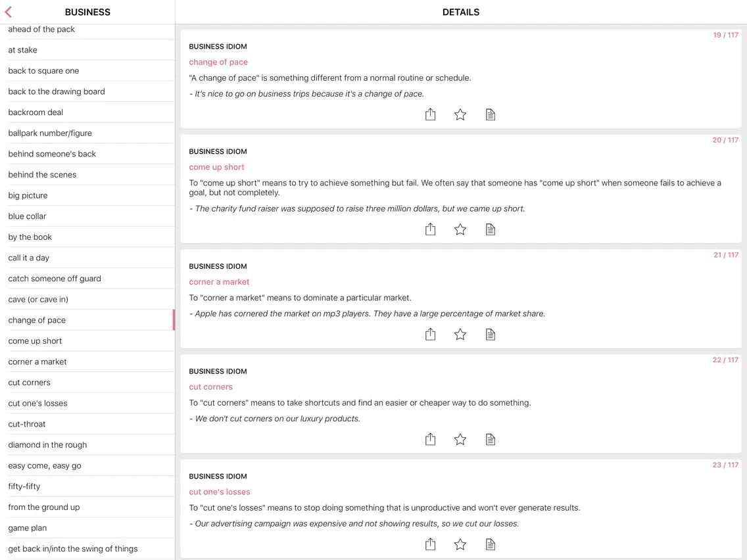Share the "cut corners" idiom card
This screenshot has width=747, height=560.
pos(430,439)
